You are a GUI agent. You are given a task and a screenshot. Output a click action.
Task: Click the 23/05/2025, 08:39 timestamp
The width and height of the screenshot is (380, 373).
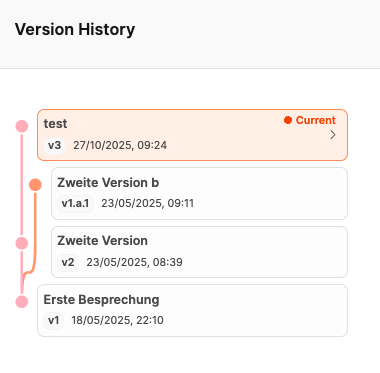point(134,262)
